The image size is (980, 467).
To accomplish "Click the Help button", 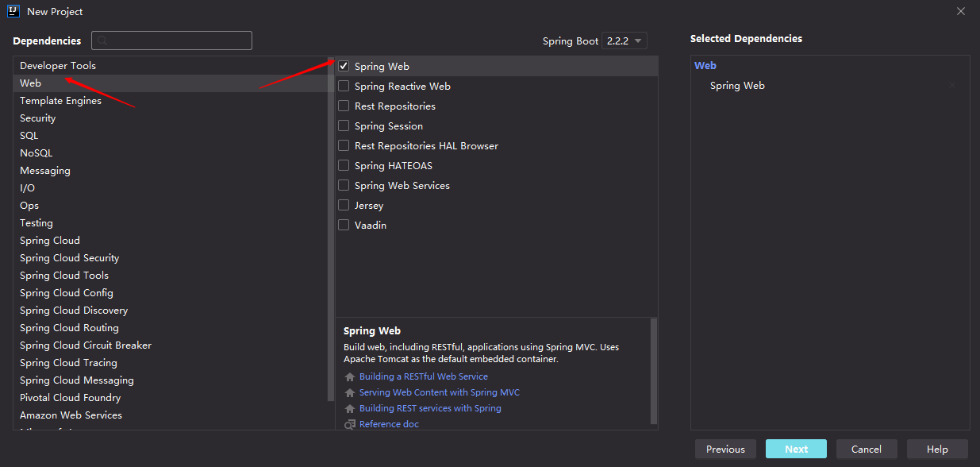I will tap(937, 449).
